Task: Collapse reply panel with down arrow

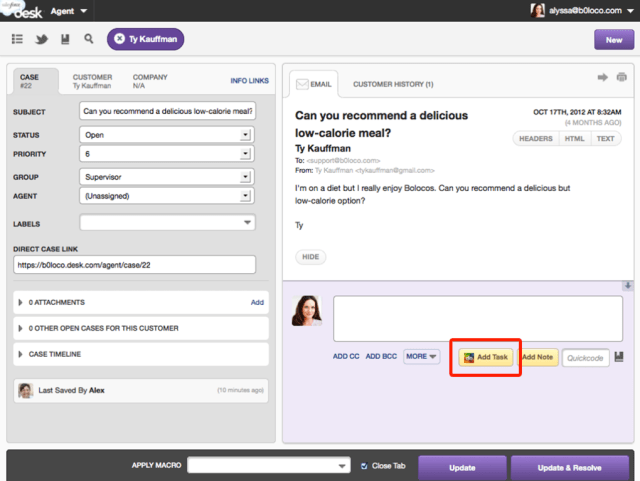Action: click(627, 286)
